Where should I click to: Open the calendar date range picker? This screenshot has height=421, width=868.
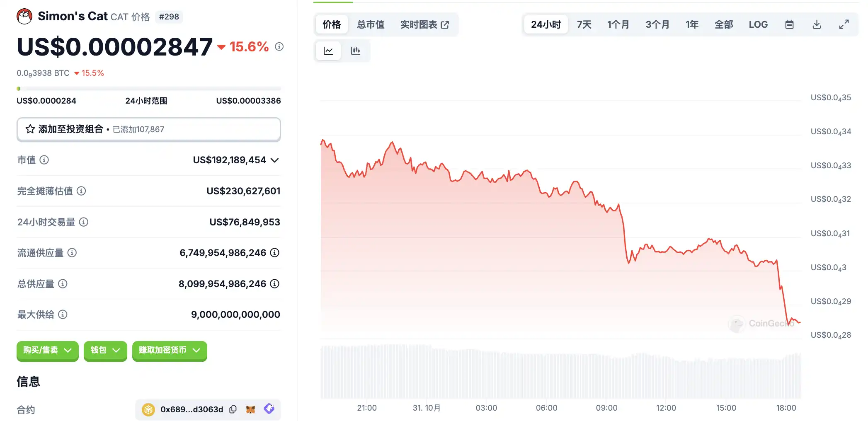789,25
